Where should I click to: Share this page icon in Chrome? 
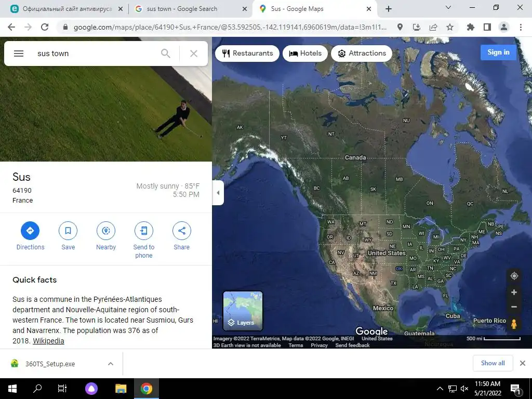[x=433, y=27]
